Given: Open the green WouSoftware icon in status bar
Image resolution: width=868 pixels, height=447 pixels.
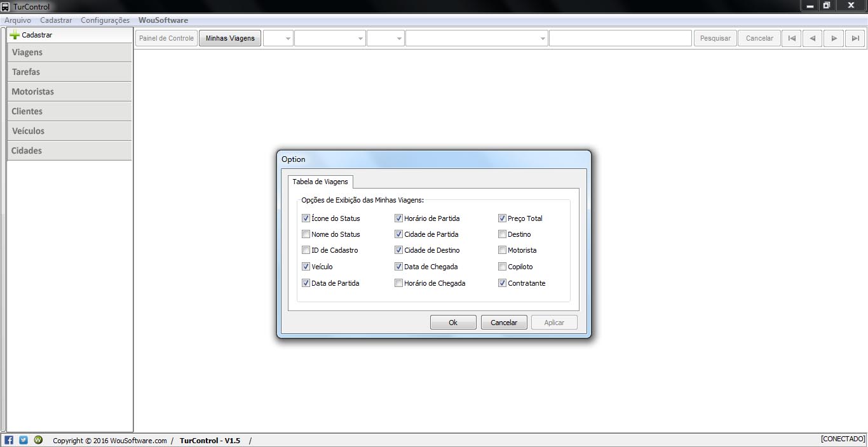Looking at the screenshot, I should (x=38, y=440).
